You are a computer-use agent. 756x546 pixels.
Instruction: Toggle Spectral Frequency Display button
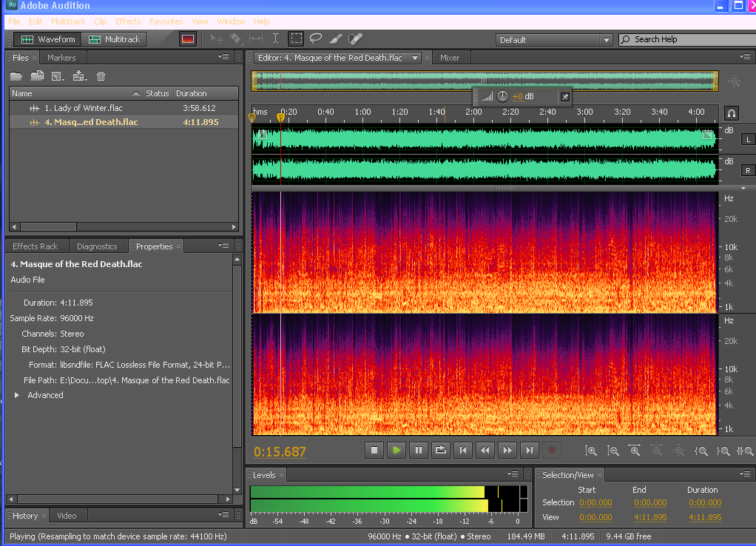188,39
